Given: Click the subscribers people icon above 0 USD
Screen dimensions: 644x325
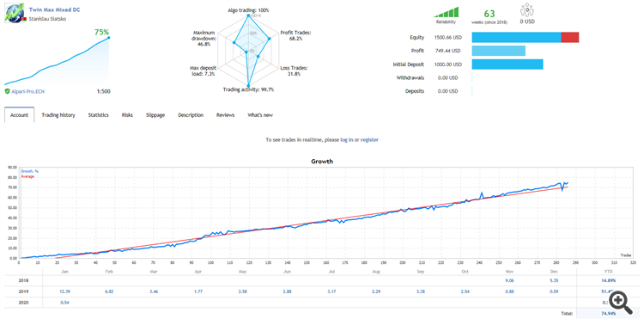Looking at the screenshot, I should click(x=527, y=9).
